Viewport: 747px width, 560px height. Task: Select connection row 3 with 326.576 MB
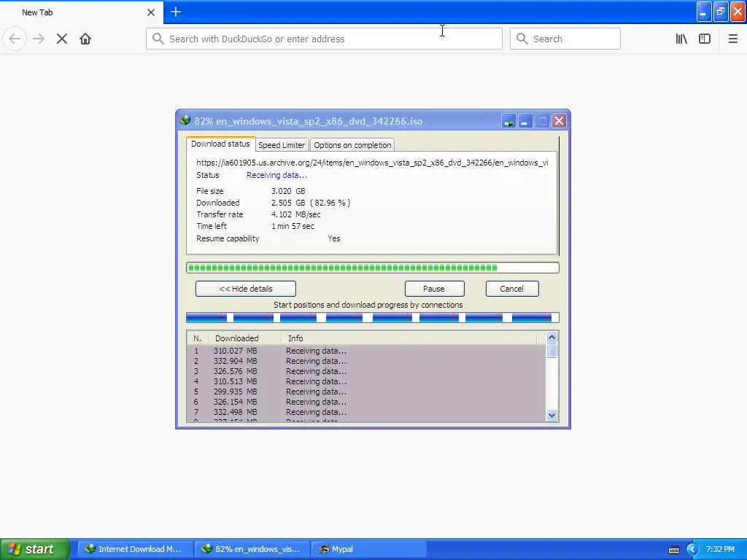(366, 371)
